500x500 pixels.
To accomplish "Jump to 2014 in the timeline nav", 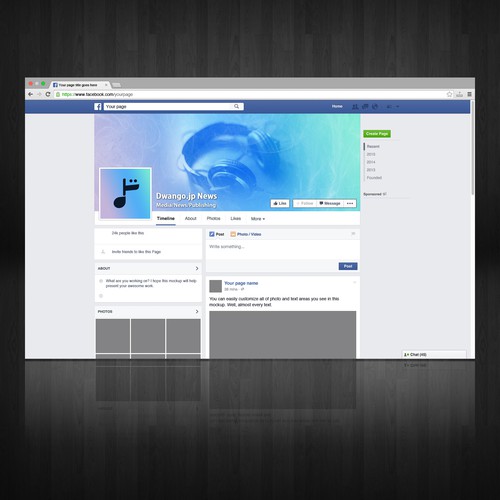I will coord(371,162).
